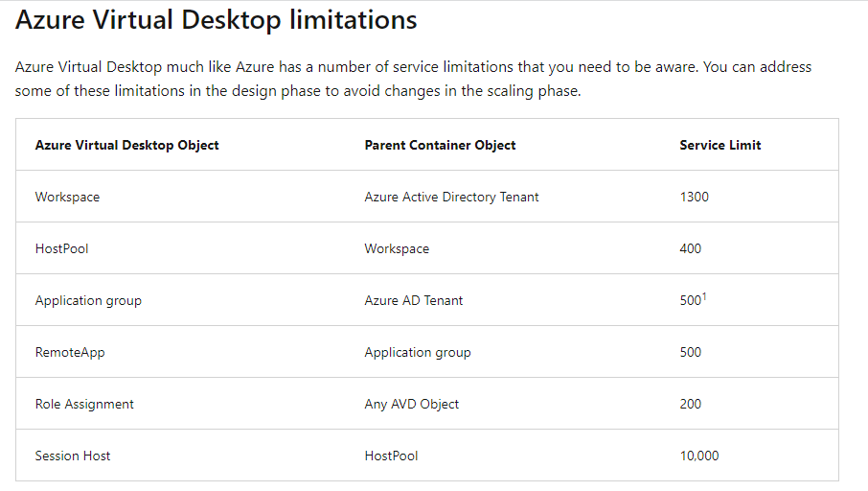Select the Role Assignment cell
Viewport: 868px width, 491px height.
coord(84,405)
